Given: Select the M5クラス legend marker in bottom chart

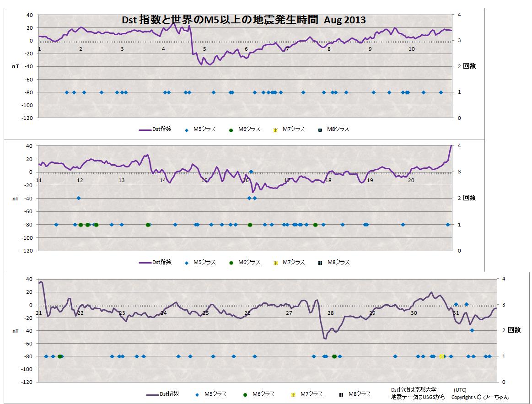Looking at the screenshot, I should [197, 394].
